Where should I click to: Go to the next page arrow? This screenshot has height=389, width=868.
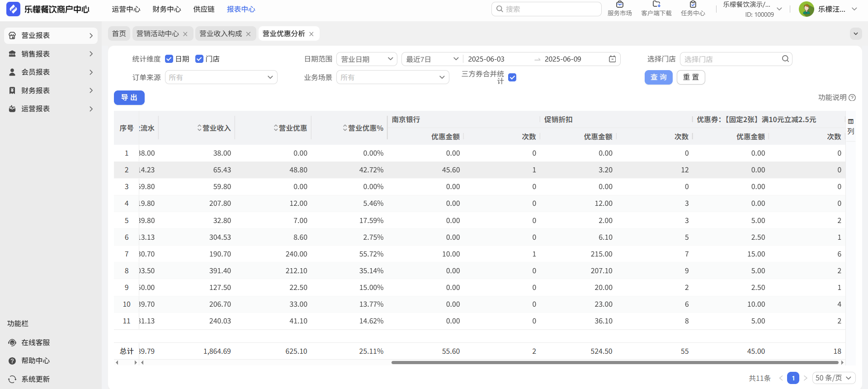click(x=806, y=378)
